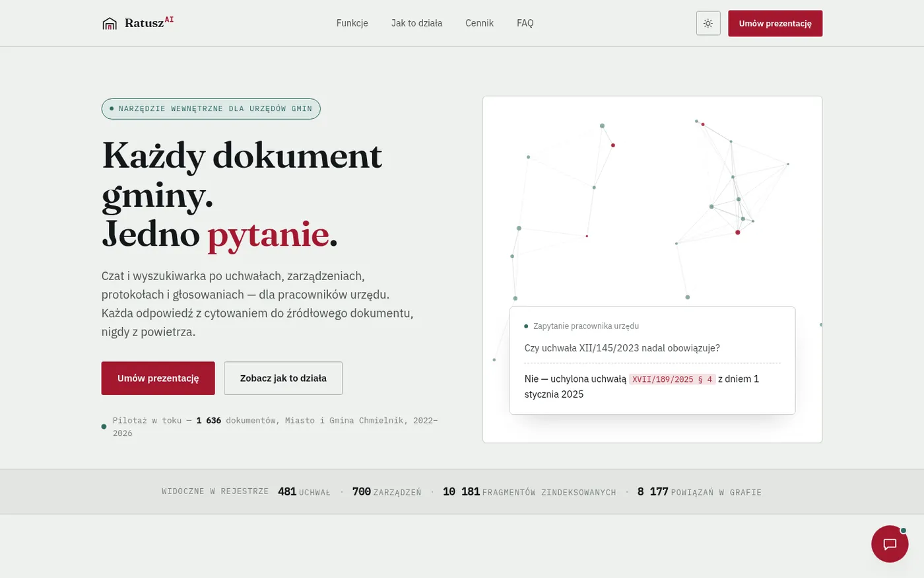924x578 pixels.
Task: Click the question 'Czy uchwała XII/145/2023 nadal obowiązuje?'
Action: point(622,348)
